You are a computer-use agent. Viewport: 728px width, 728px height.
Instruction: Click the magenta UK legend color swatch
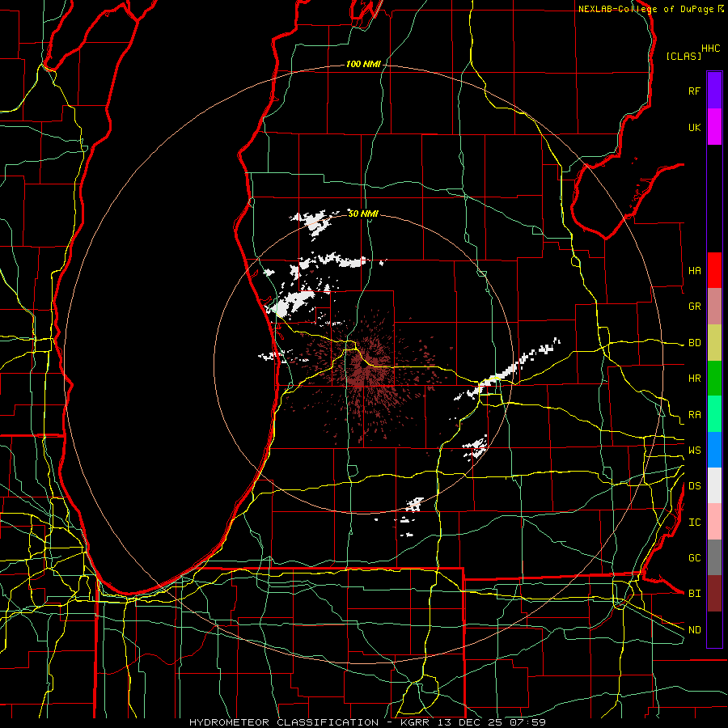click(714, 127)
